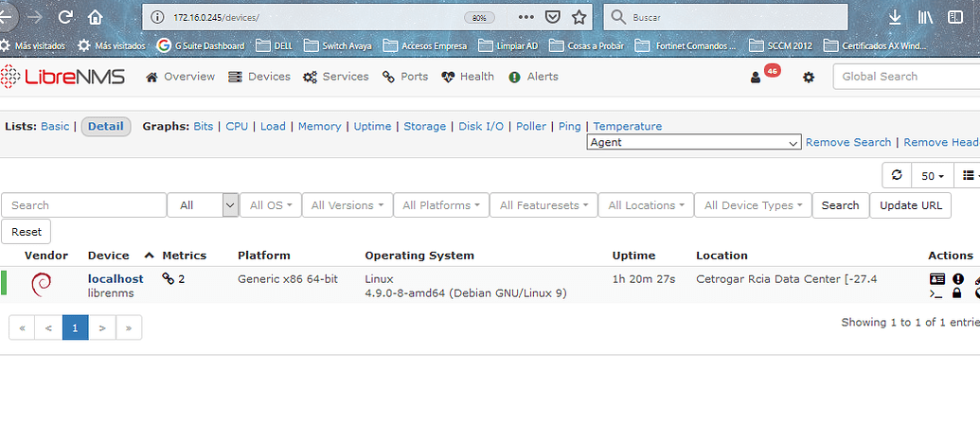The width and height of the screenshot is (980, 424).
Task: Click the Update URL button
Action: pos(910,204)
